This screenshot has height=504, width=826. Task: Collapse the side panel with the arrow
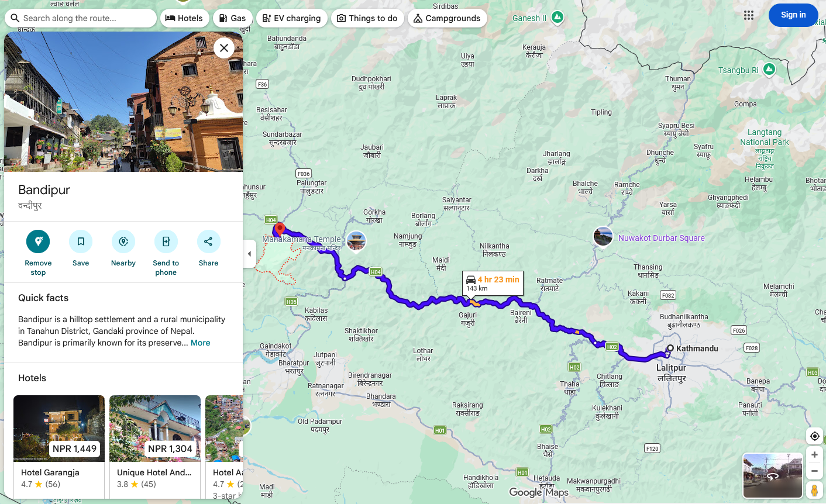(250, 254)
